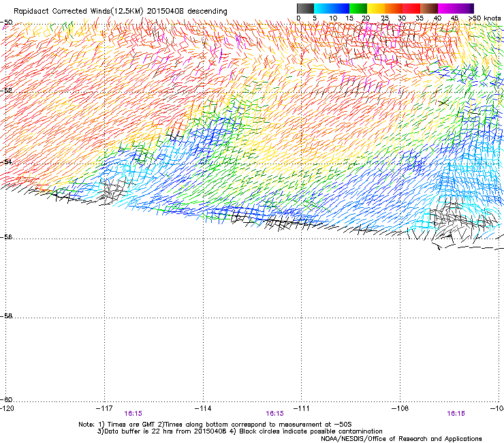Click the Rapidscat Corrected Winds title text

coord(121,12)
